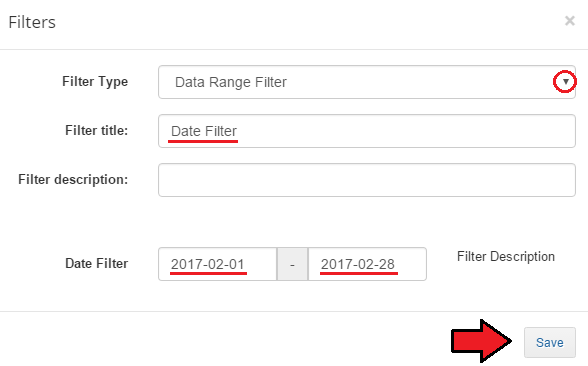Place cursor on the Date Filter title text

coord(204,131)
